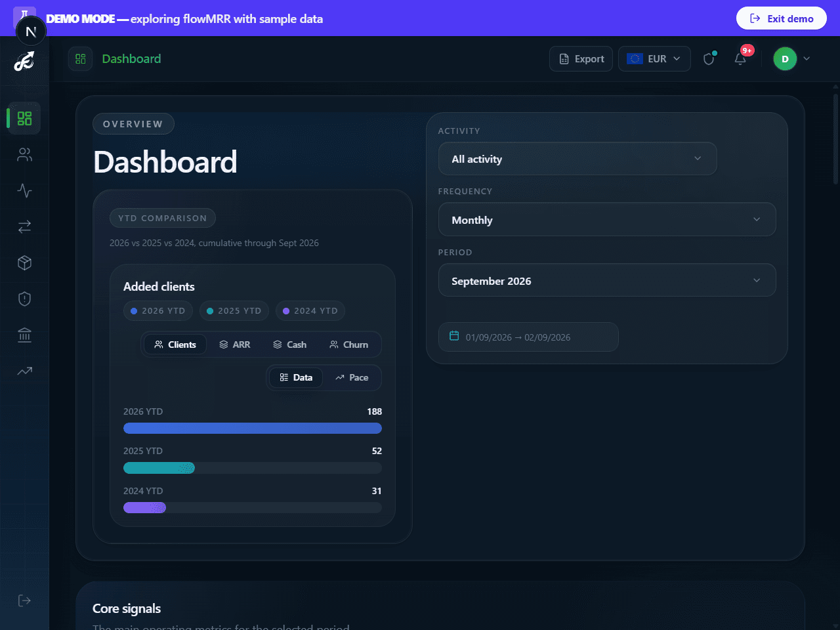Click the page scrollbar on the right
The height and width of the screenshot is (630, 840).
coord(835,139)
